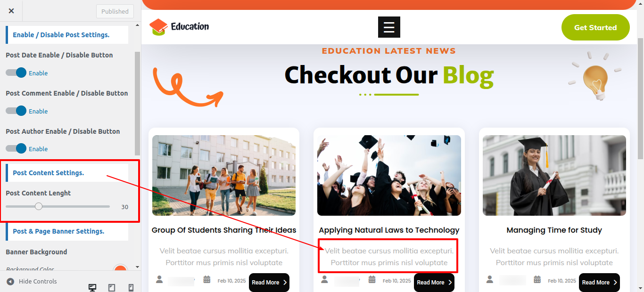Click calendar icon on second blog card

point(372,280)
